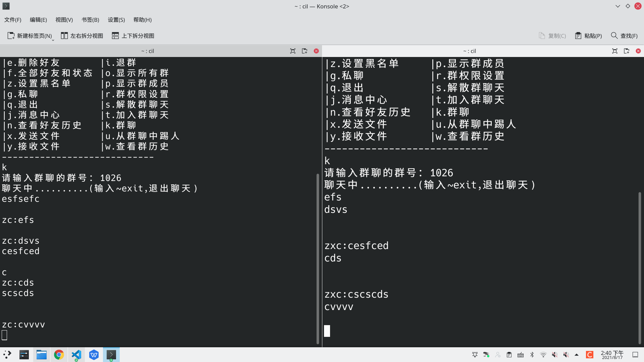Click the 粘贴(P) paste button
This screenshot has width=644, height=362.
coord(589,36)
